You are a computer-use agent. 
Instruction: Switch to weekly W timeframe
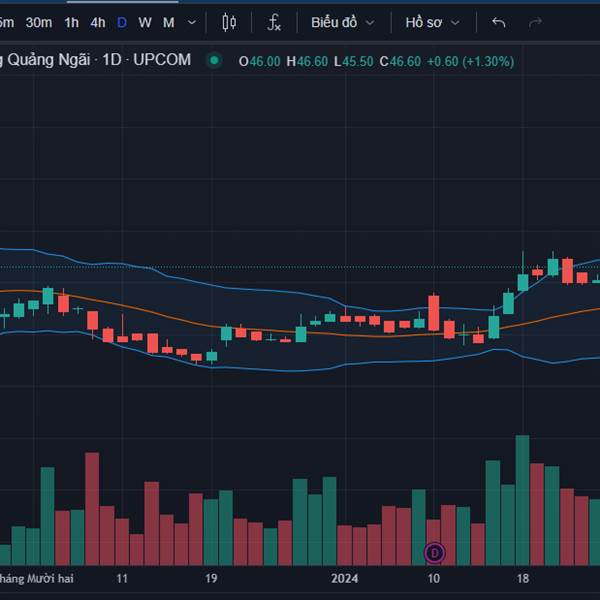point(145,23)
